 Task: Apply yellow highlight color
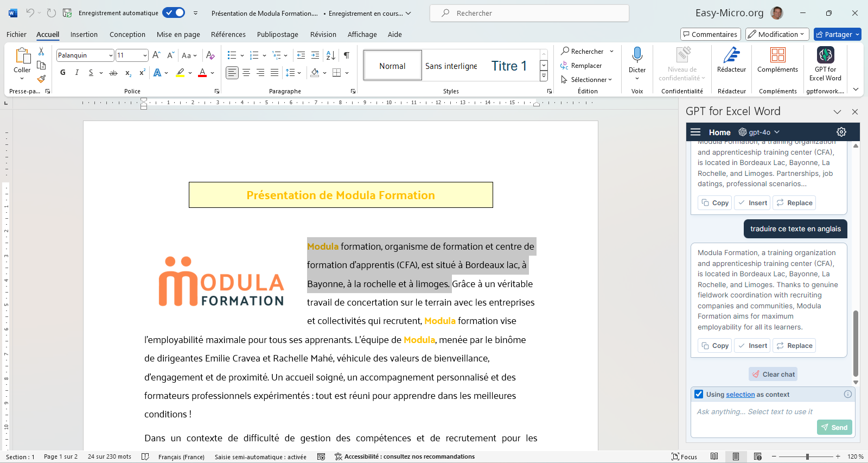180,73
